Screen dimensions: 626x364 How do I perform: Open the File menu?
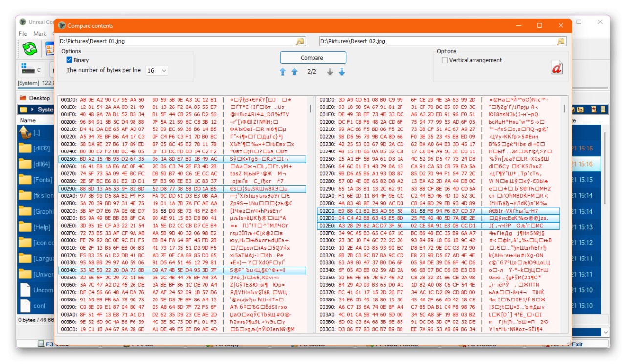[x=23, y=34]
